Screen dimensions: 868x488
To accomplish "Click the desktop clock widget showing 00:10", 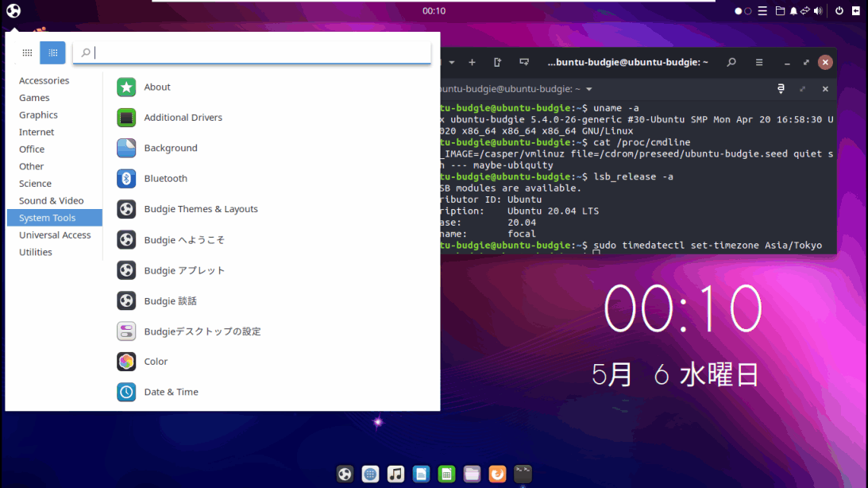I will [682, 308].
